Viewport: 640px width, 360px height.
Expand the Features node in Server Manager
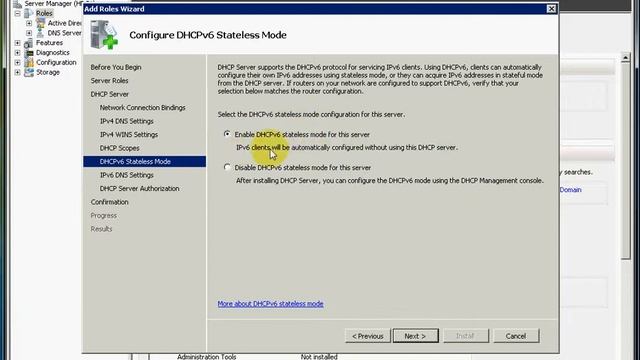point(18,42)
